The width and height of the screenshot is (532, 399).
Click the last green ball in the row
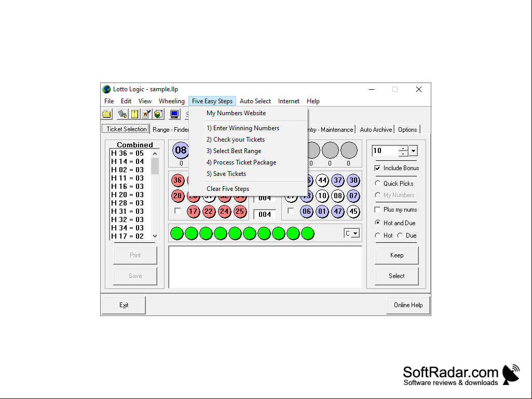(x=308, y=233)
